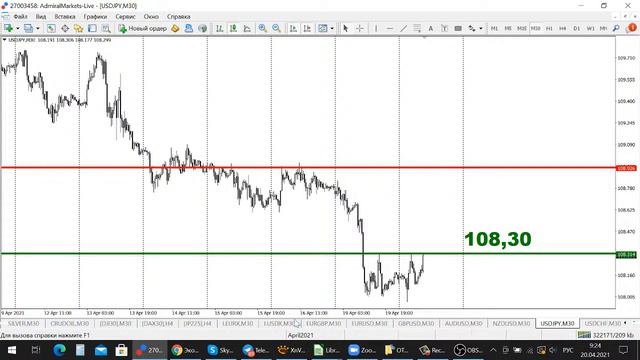The image size is (640, 360).
Task: Open the new chart icon
Action: pos(8,28)
